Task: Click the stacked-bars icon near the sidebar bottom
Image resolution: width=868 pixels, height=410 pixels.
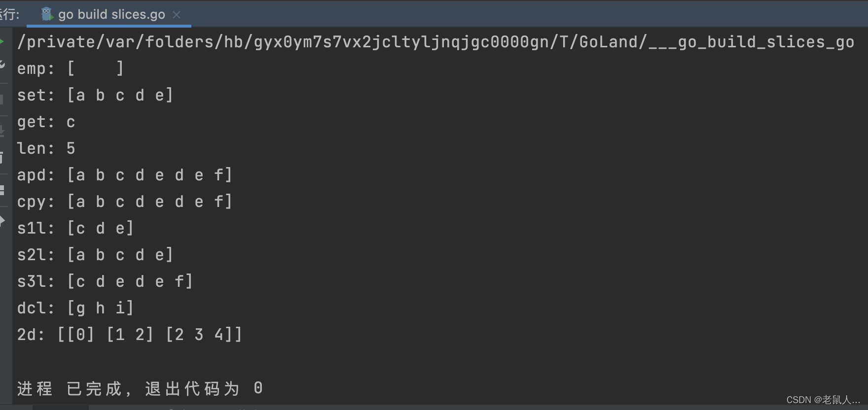Action: pos(3,190)
